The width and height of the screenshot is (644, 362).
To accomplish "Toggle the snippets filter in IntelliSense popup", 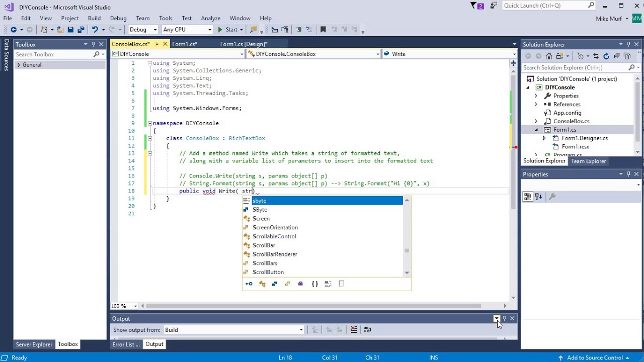I will (x=342, y=284).
